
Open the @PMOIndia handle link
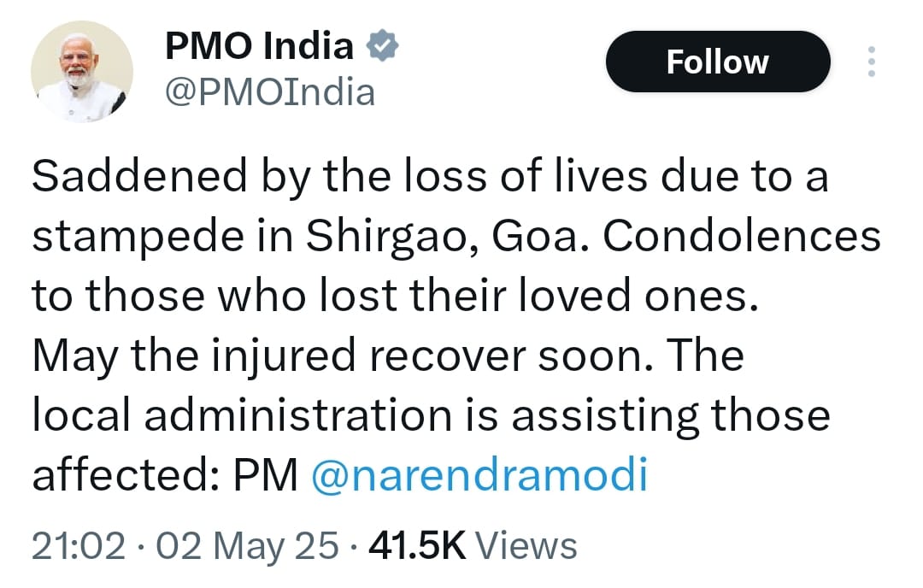click(x=270, y=93)
